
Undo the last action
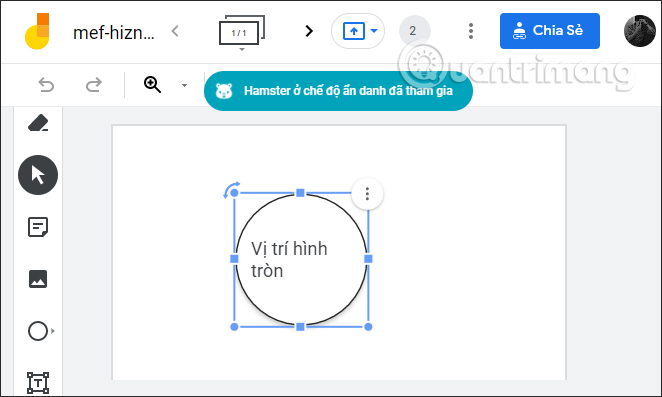tap(46, 85)
